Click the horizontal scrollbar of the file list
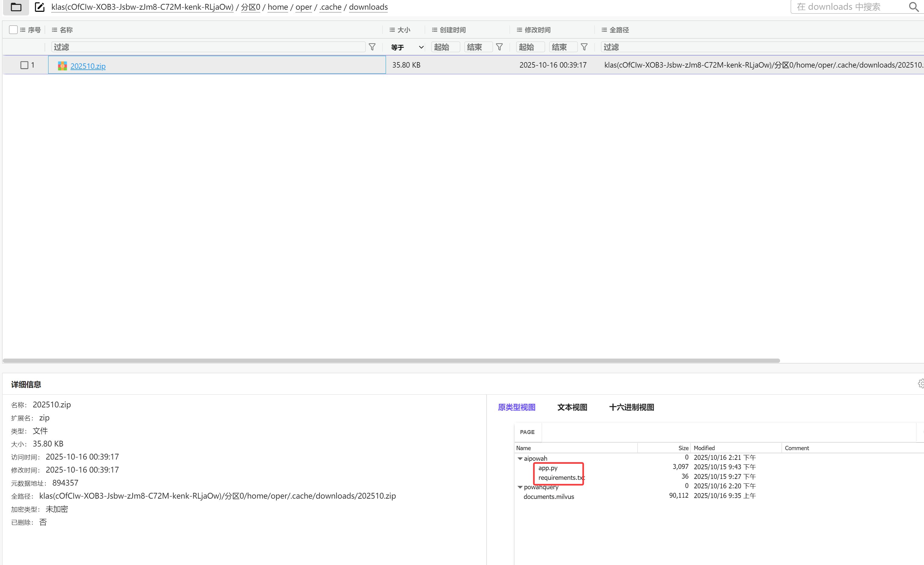Screen dimensions: 924x565 [x=391, y=360]
